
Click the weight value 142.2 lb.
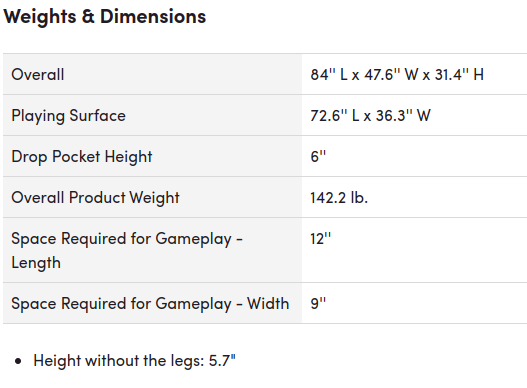pos(339,198)
